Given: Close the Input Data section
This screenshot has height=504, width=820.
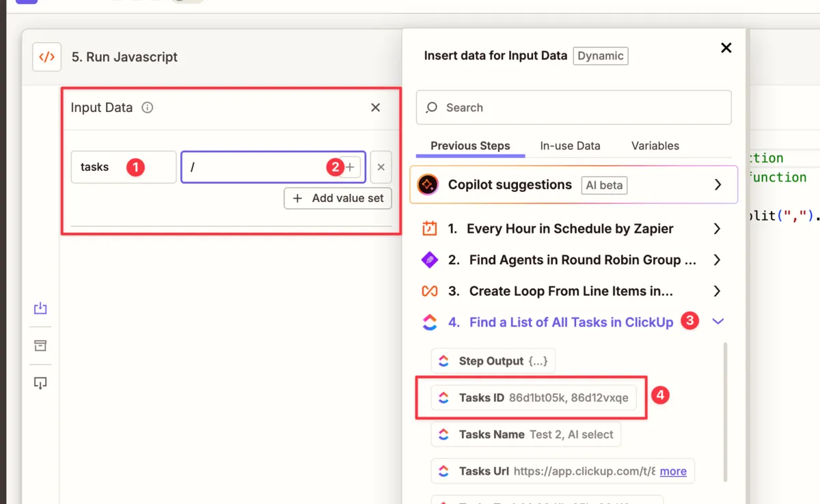Looking at the screenshot, I should point(375,108).
